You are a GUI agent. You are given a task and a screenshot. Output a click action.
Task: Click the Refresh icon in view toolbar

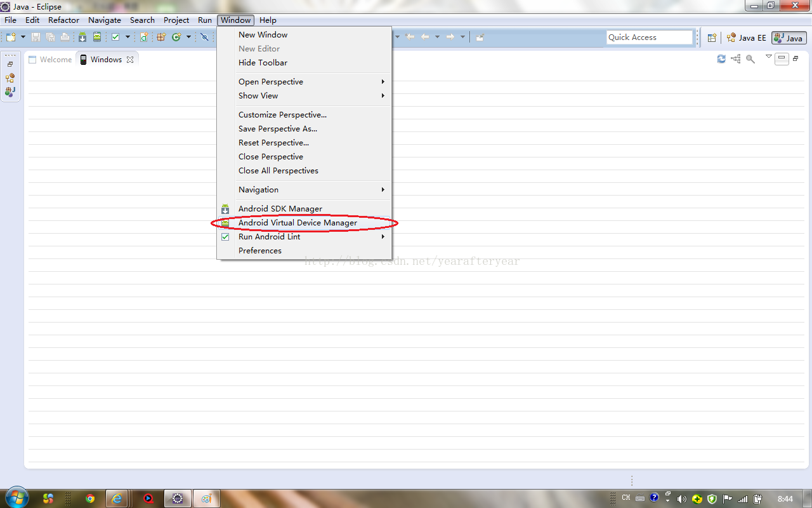click(x=721, y=59)
